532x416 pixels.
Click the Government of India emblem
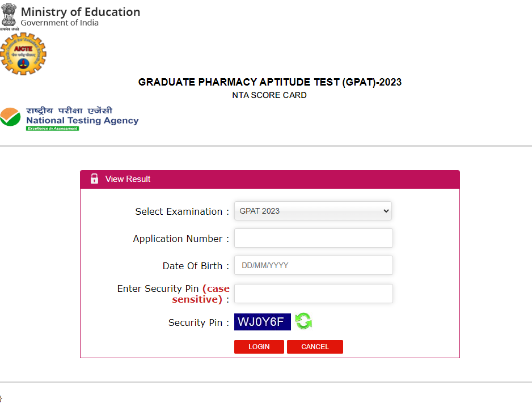pos(9,14)
